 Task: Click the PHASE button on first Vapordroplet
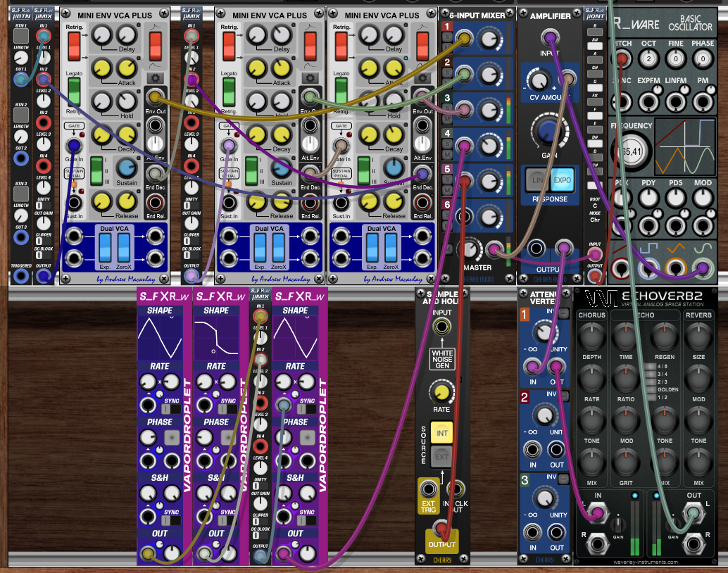172,437
